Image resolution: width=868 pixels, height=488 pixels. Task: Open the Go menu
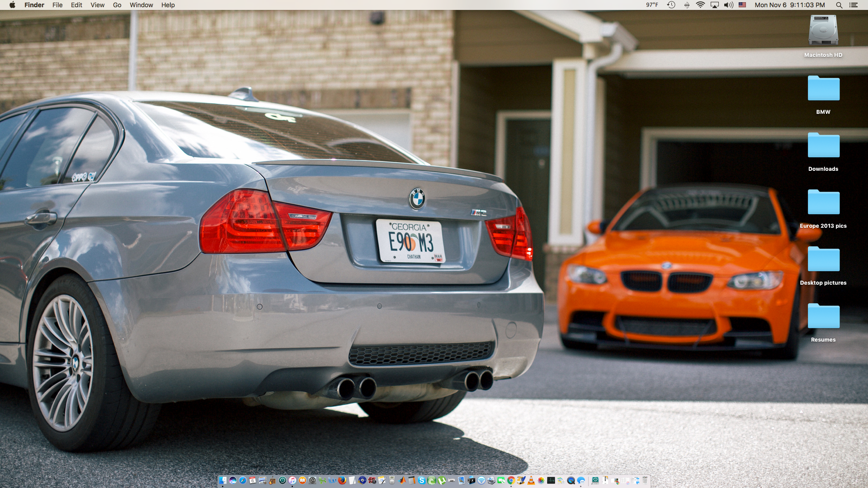point(117,5)
